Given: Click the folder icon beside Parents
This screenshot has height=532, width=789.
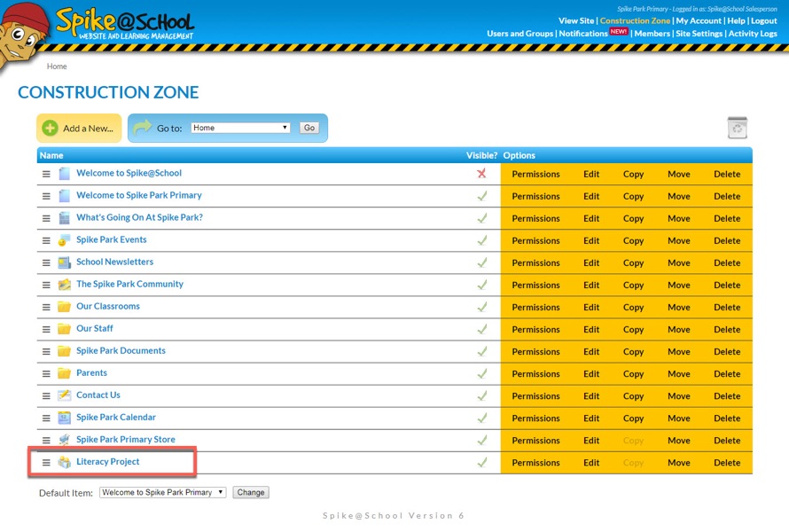Looking at the screenshot, I should (x=65, y=373).
